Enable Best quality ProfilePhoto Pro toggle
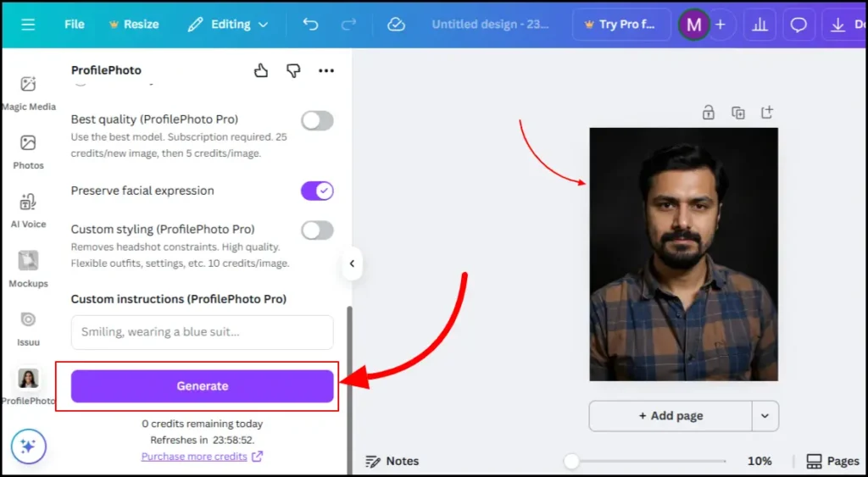The width and height of the screenshot is (868, 477). click(x=317, y=120)
